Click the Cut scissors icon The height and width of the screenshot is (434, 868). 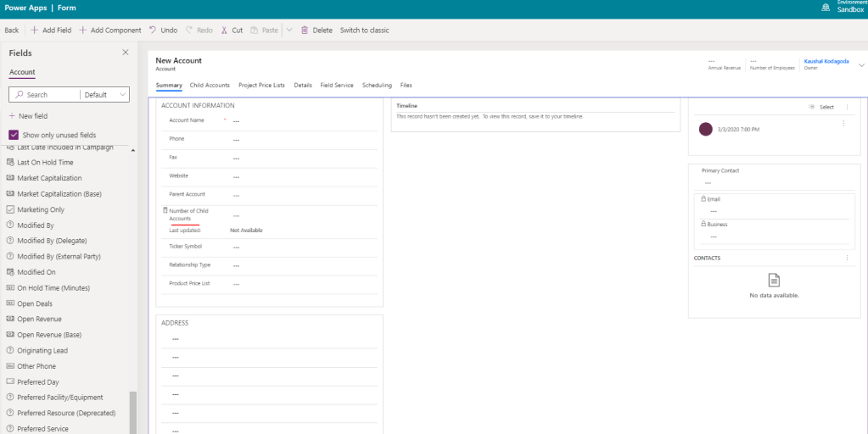224,31
